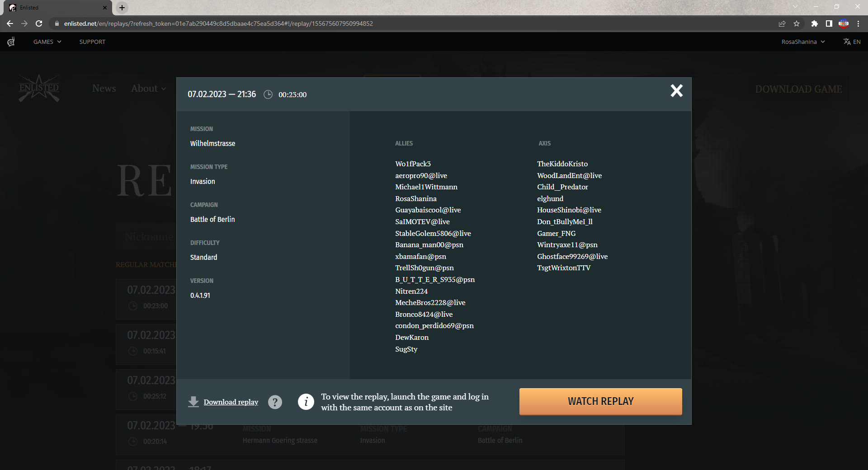Open the EN language selector
Viewport: 868px width, 470px height.
(852, 42)
